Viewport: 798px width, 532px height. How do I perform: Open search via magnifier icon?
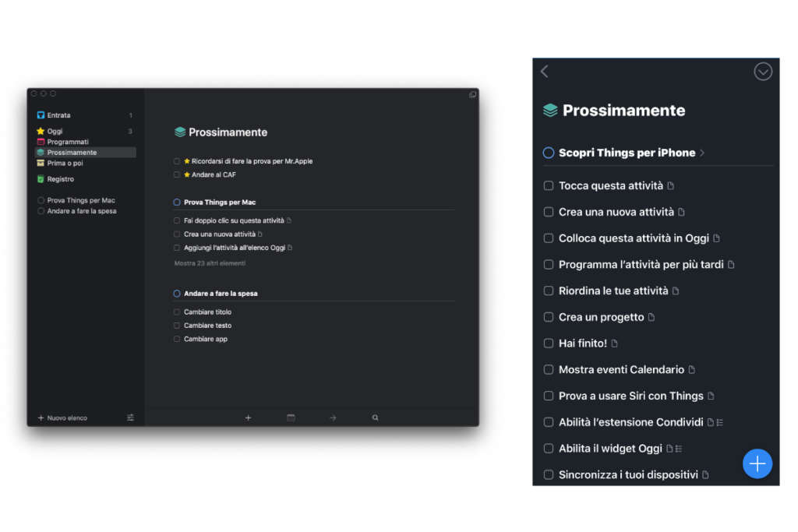(375, 417)
